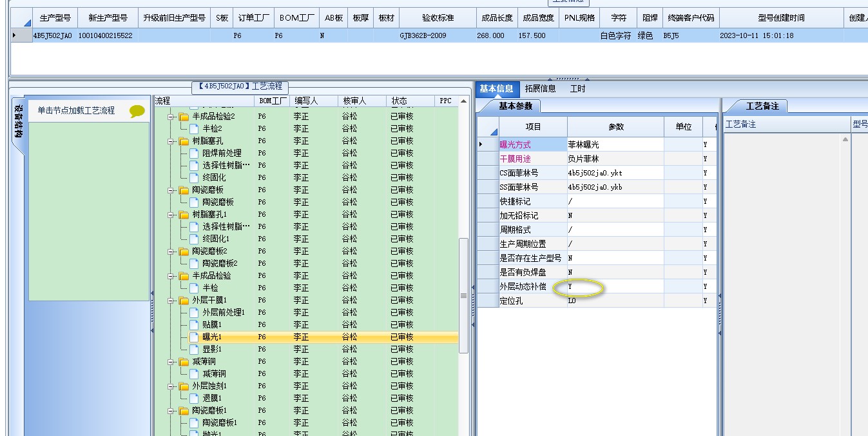Click the parameter grid's corner triangle selector

[x=494, y=132]
